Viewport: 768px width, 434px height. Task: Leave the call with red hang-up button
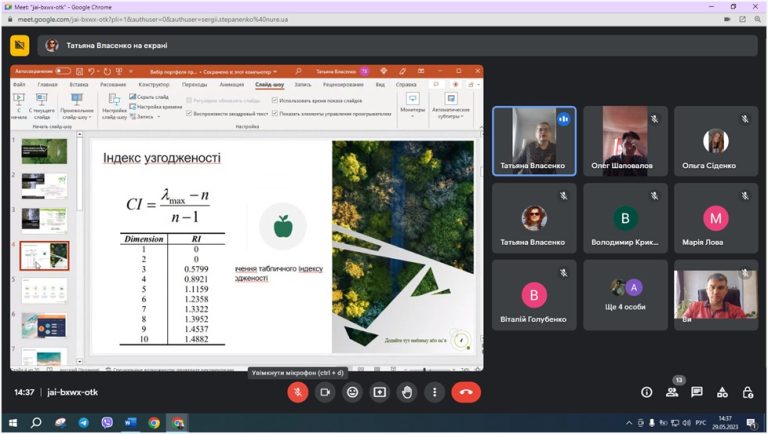click(466, 392)
